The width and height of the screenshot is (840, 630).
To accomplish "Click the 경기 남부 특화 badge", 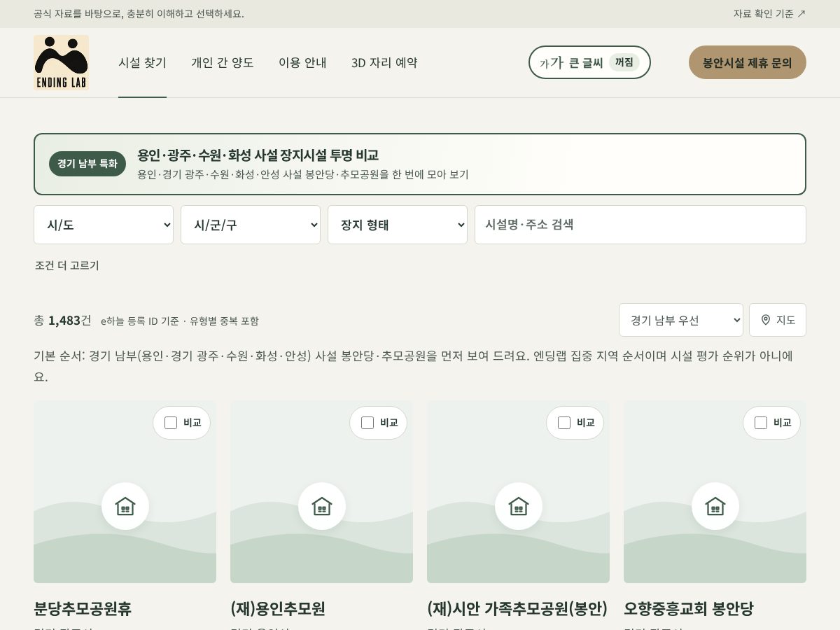I will (x=87, y=164).
